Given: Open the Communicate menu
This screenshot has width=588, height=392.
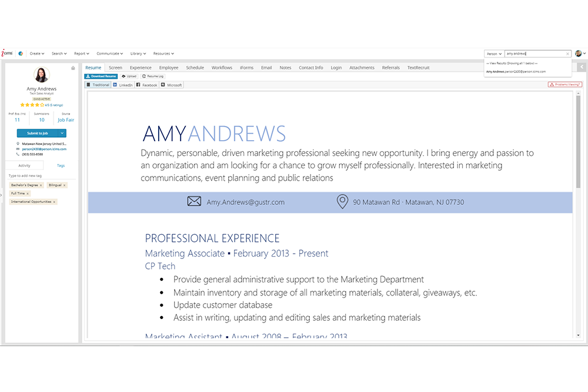Looking at the screenshot, I should tap(109, 54).
